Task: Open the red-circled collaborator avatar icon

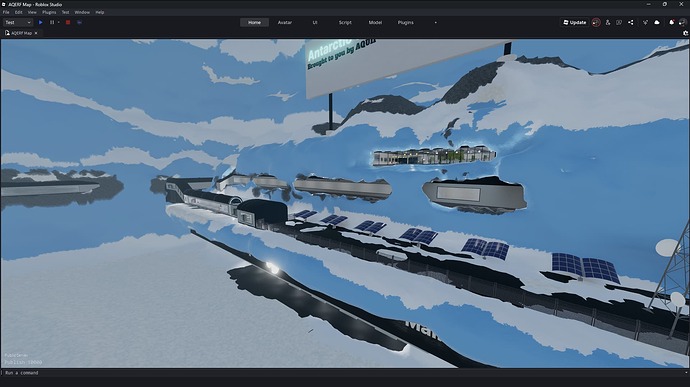Action: coord(596,22)
